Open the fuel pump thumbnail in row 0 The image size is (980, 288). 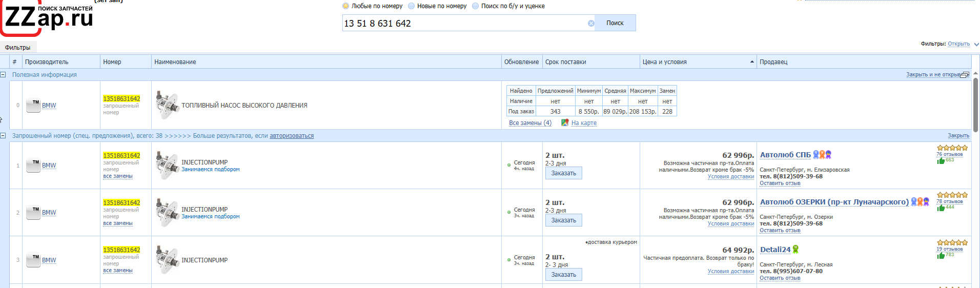pos(167,105)
